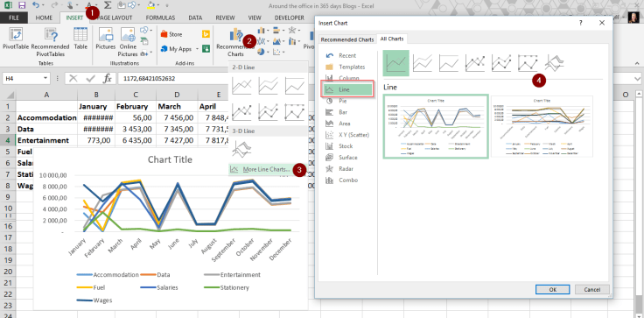
Task: Click the AutoSum sigma icon
Action: click(108, 6)
